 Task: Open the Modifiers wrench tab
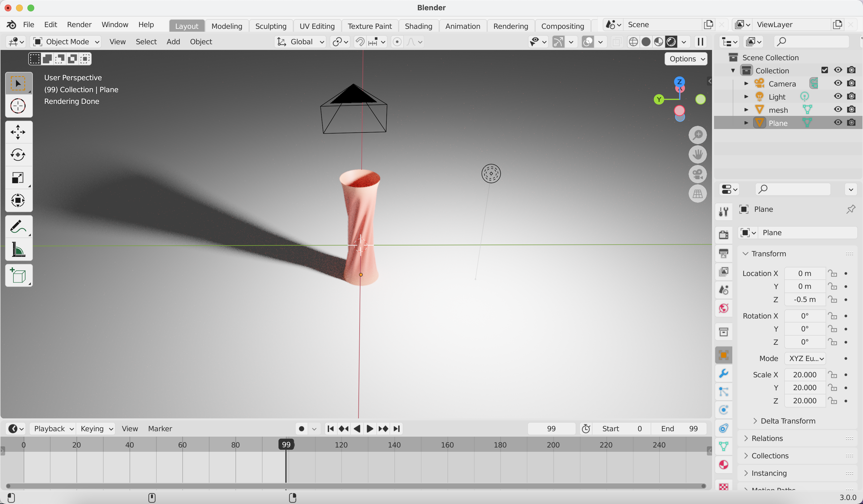pos(724,373)
